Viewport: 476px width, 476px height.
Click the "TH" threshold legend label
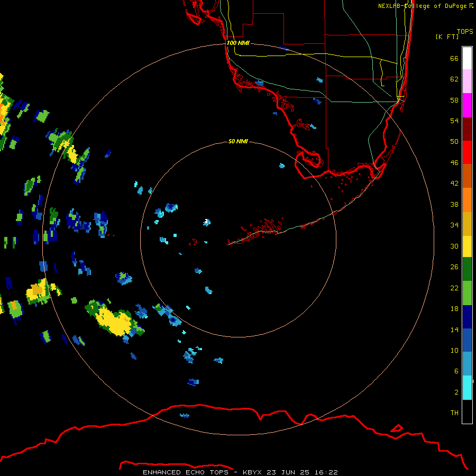[x=454, y=413]
